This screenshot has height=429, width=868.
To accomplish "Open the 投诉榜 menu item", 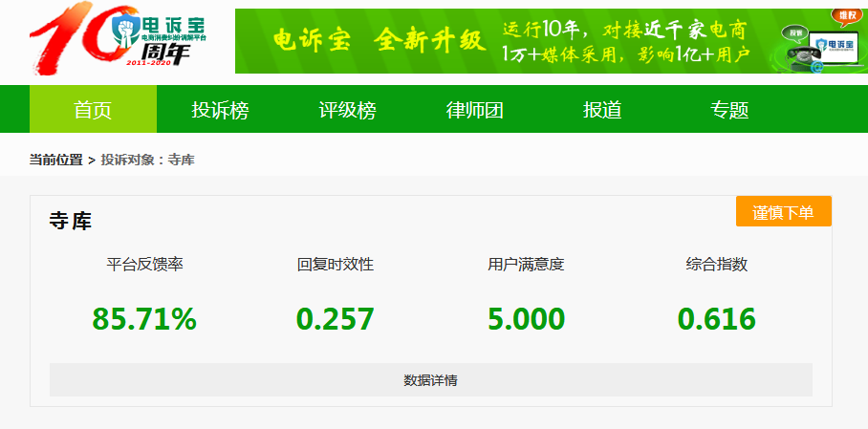I will (x=220, y=110).
